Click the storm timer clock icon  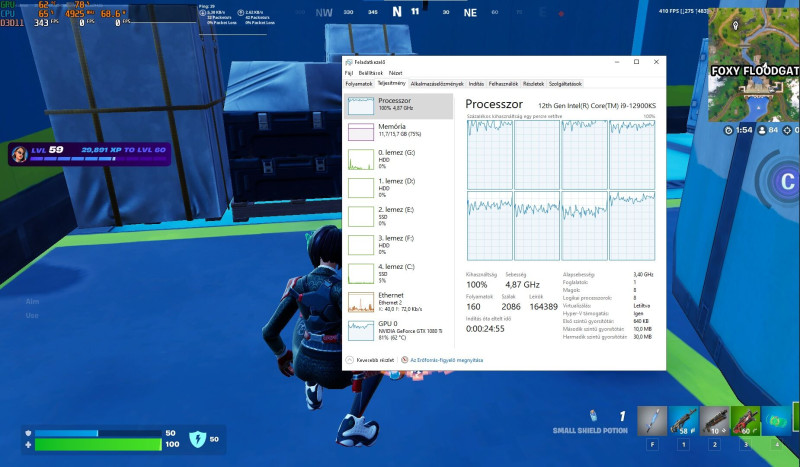click(x=728, y=130)
